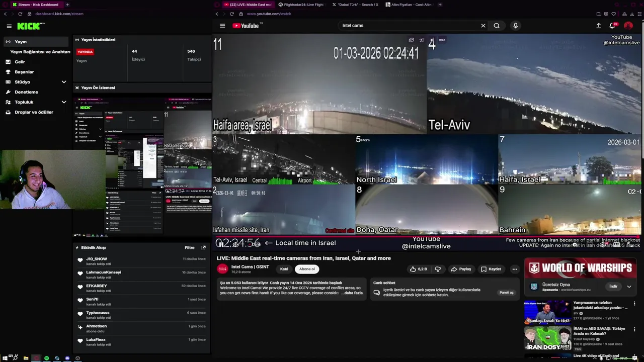The image size is (644, 362).
Task: Open more actions three-dot menu
Action: [515, 269]
